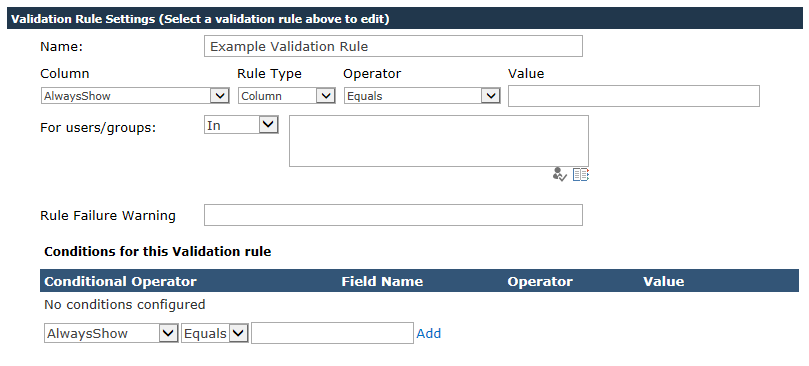Click the users/groups people picker box

(439, 141)
